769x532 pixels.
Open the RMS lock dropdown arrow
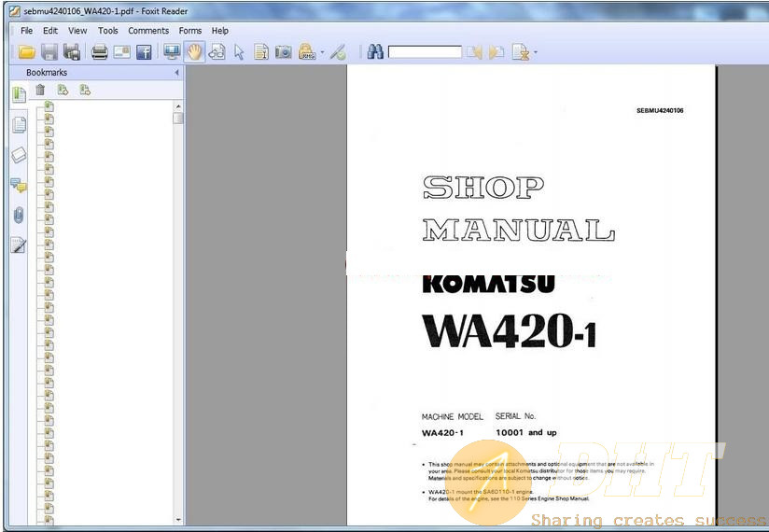point(322,52)
